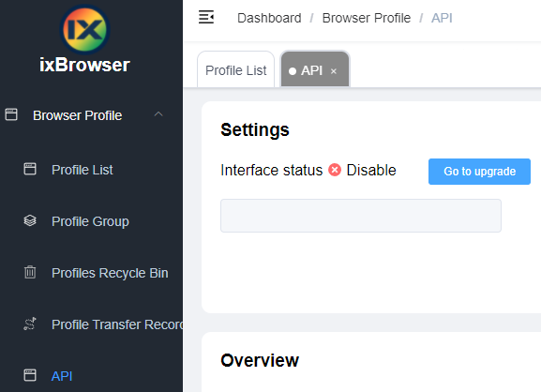Viewport: 541px width, 392px height.
Task: Switch to the Profile List tab
Action: pos(235,69)
